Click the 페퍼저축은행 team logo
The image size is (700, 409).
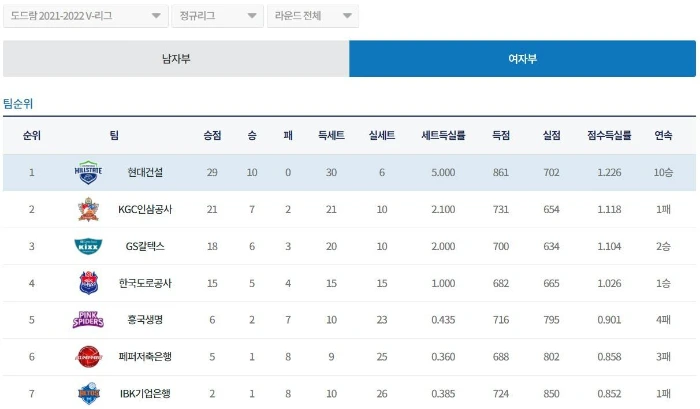click(88, 357)
